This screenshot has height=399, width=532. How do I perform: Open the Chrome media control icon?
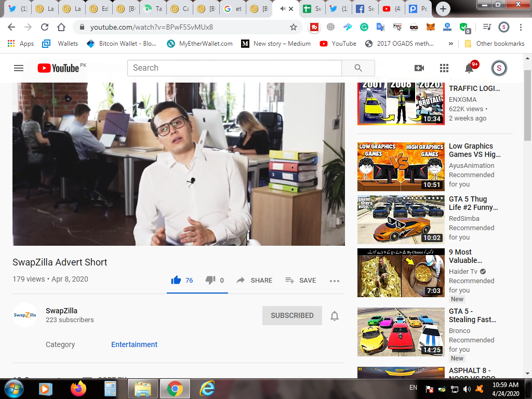[487, 27]
